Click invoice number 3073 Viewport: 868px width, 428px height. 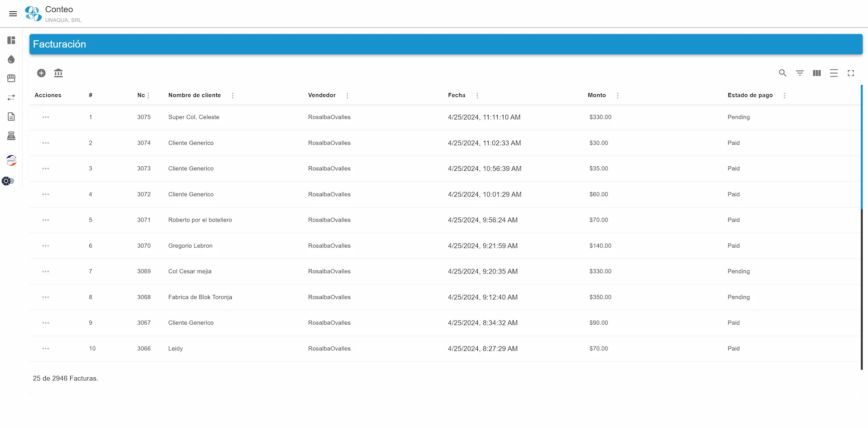click(x=144, y=168)
